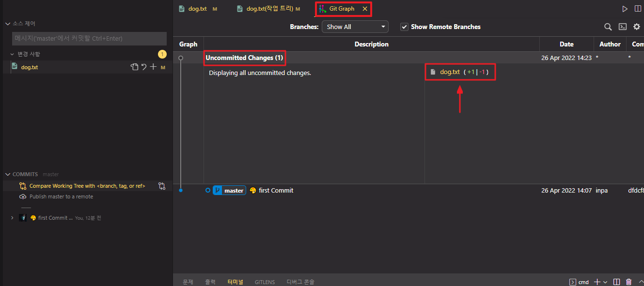Kill terminal with the trash icon
Screen dimensions: 644x286
pos(629,282)
